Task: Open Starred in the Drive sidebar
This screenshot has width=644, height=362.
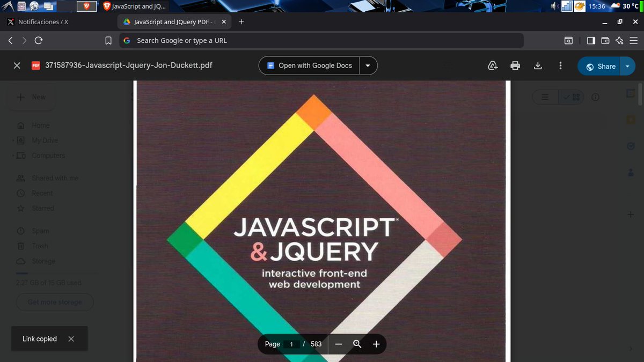Action: (x=42, y=208)
